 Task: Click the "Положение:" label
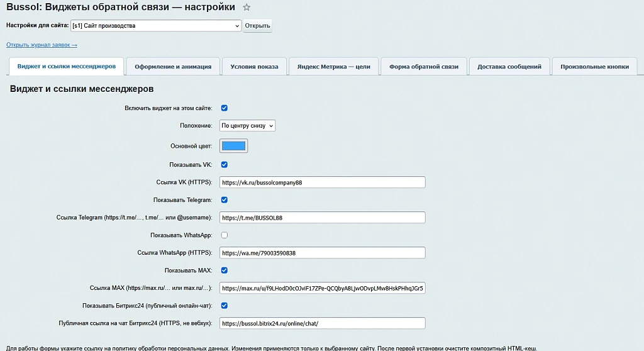(x=196, y=126)
